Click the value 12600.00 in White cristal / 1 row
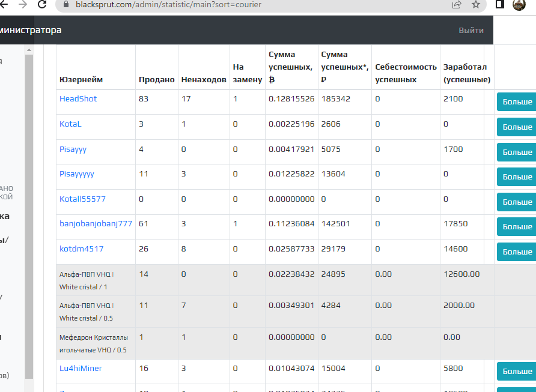The width and height of the screenshot is (536, 392). (461, 274)
